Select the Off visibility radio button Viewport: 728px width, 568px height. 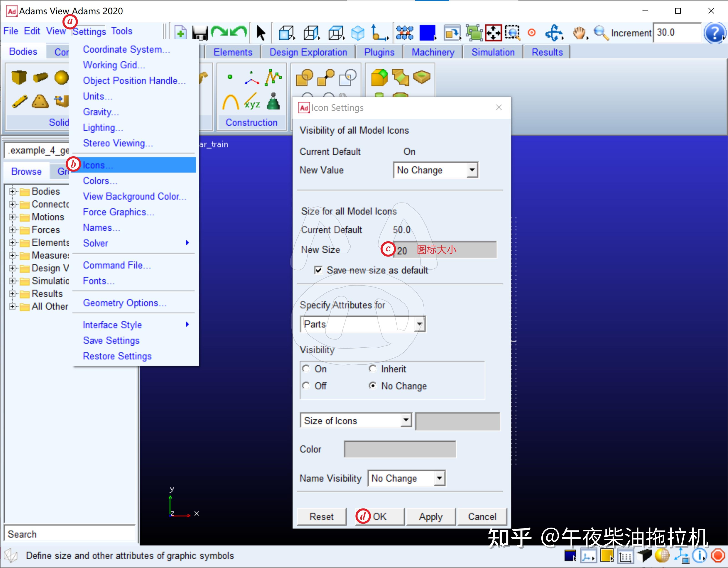coord(306,385)
